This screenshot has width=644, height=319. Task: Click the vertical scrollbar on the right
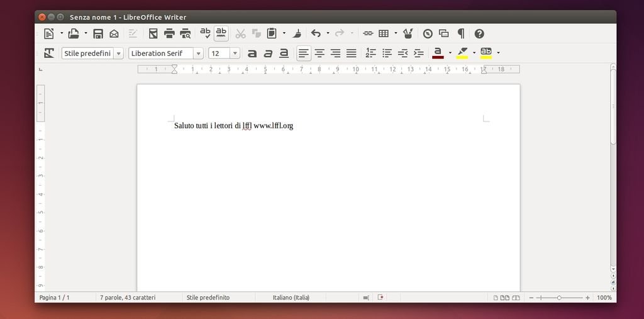point(613,107)
